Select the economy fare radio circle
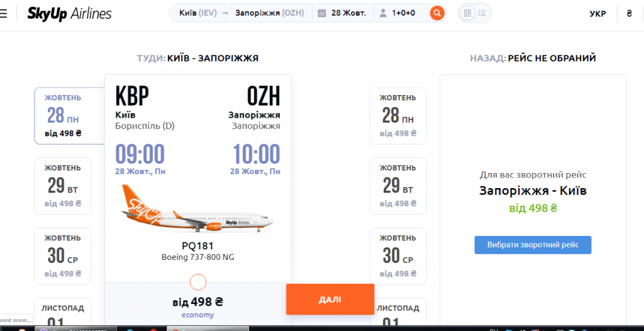Viewport: 644px width, 331px height. (198, 282)
